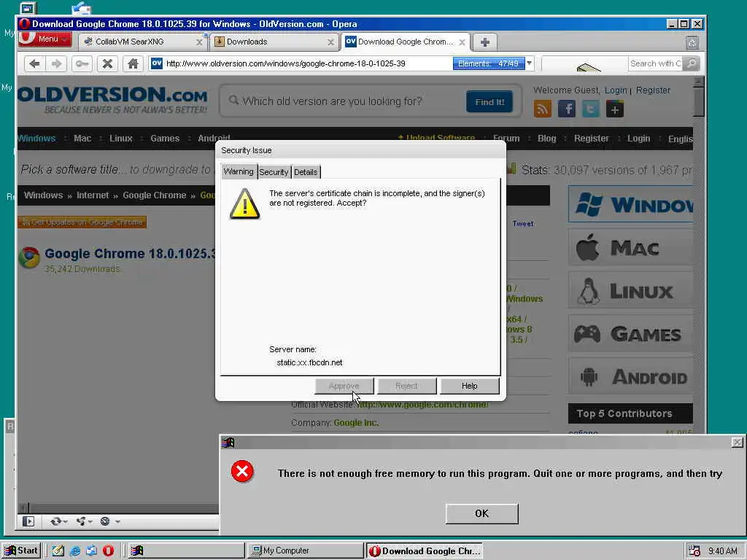Click the Chrome logo icon beside title
The height and width of the screenshot is (560, 747).
click(x=29, y=257)
